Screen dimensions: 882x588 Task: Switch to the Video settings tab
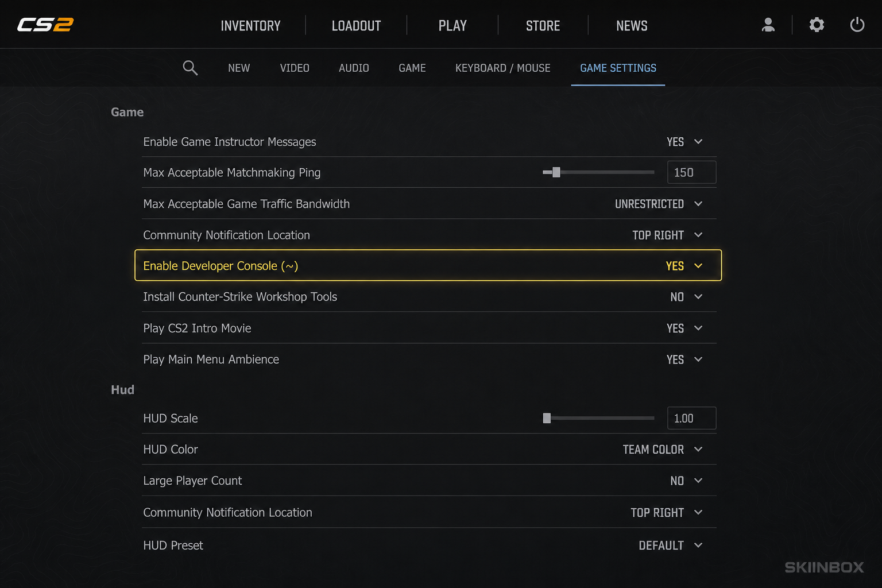pos(295,68)
